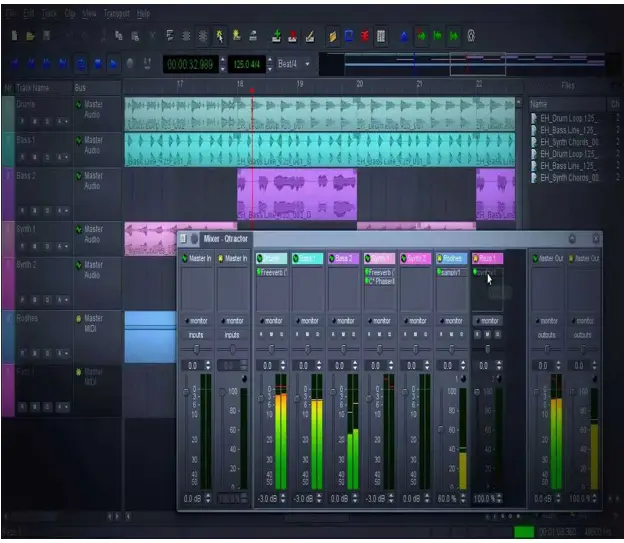Open the Clip menu
Viewport: 624px width, 543px height.
(x=70, y=14)
